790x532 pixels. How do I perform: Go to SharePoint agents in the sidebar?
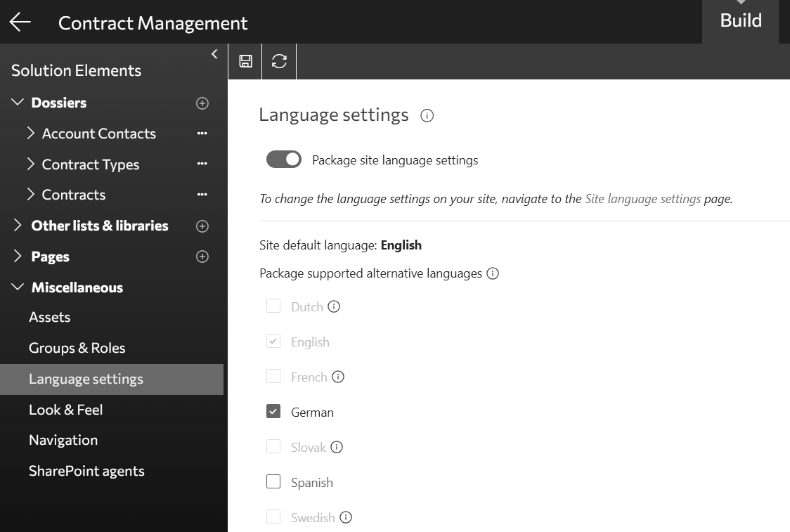click(x=86, y=471)
